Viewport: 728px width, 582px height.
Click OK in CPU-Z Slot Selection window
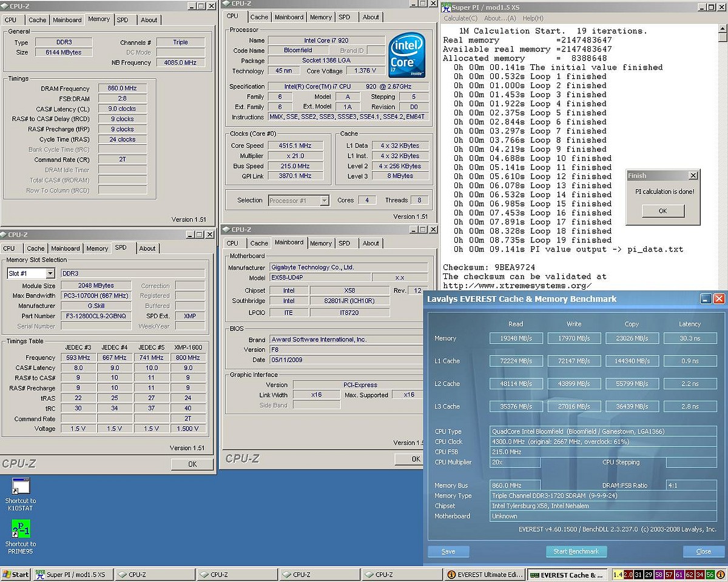pyautogui.click(x=192, y=464)
